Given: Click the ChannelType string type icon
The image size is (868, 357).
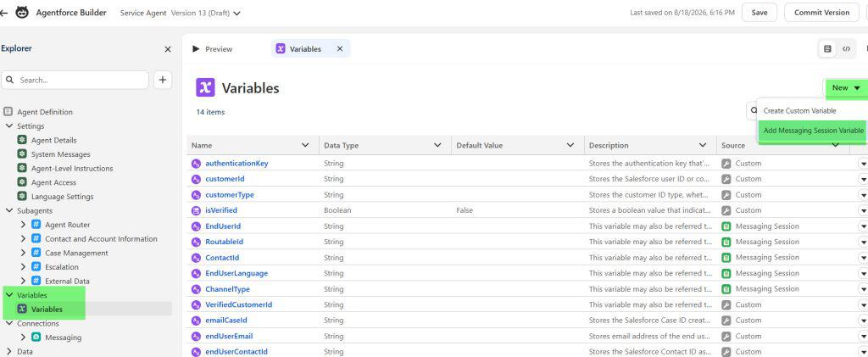Looking at the screenshot, I should 196,289.
